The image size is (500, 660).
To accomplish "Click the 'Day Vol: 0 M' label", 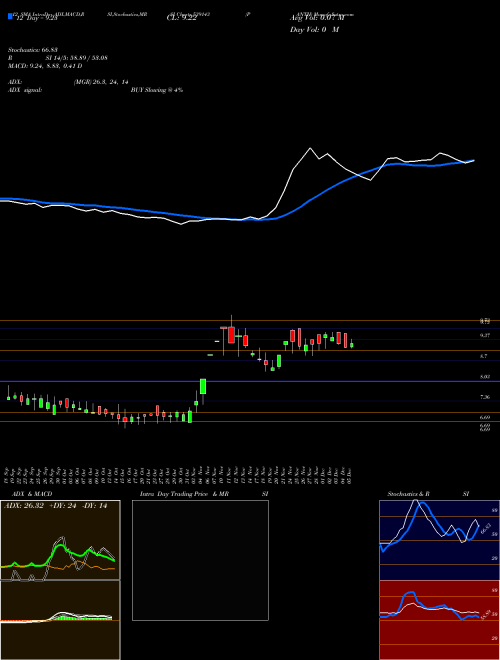I will pos(314,30).
